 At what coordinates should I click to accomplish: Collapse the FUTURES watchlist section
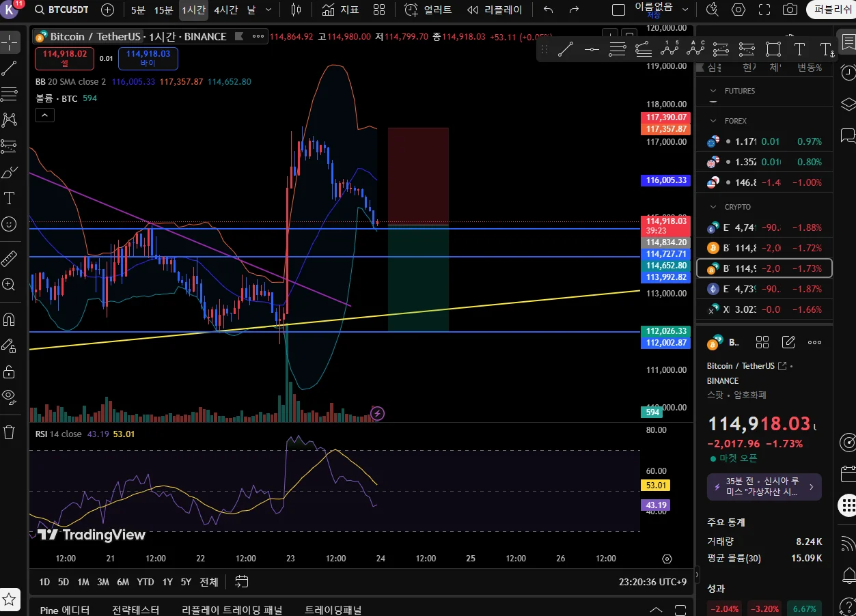[715, 91]
